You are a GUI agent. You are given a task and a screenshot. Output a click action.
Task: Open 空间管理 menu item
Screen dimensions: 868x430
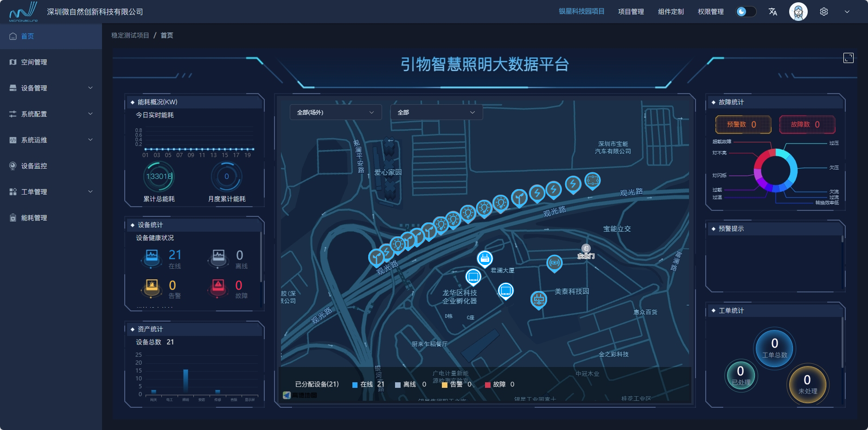pos(51,62)
